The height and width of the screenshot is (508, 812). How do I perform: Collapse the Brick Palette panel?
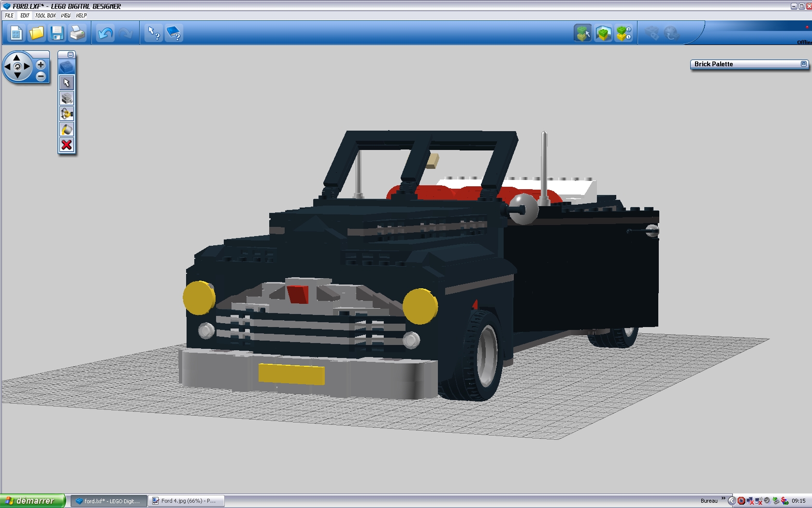coord(804,64)
